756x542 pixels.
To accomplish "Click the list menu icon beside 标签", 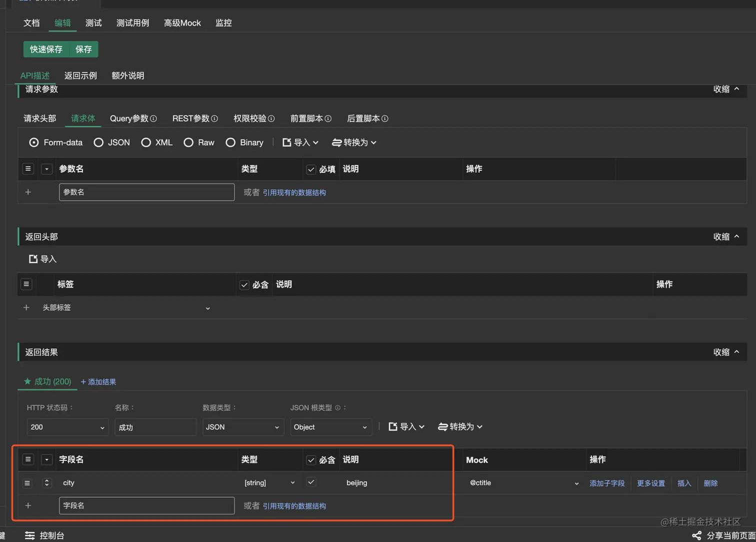I will [x=26, y=284].
